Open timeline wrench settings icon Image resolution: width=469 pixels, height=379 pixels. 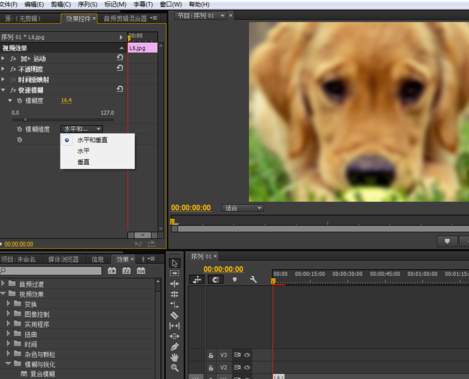[253, 279]
